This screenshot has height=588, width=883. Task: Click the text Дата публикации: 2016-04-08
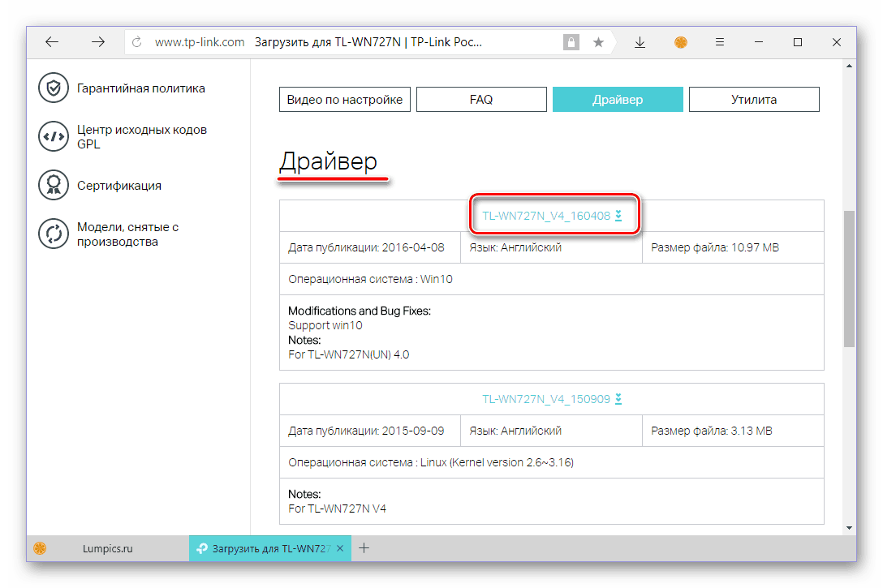[366, 247]
